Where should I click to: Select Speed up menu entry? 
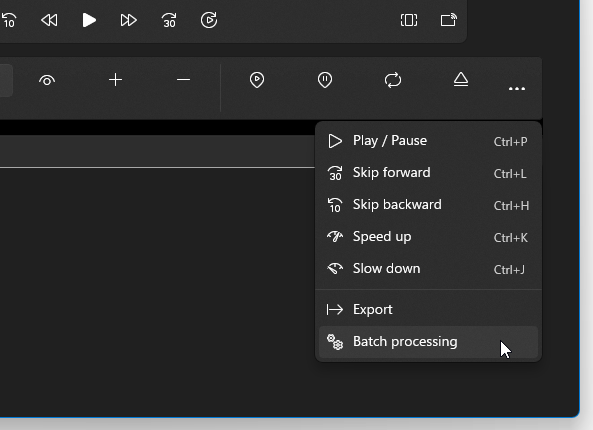click(428, 237)
